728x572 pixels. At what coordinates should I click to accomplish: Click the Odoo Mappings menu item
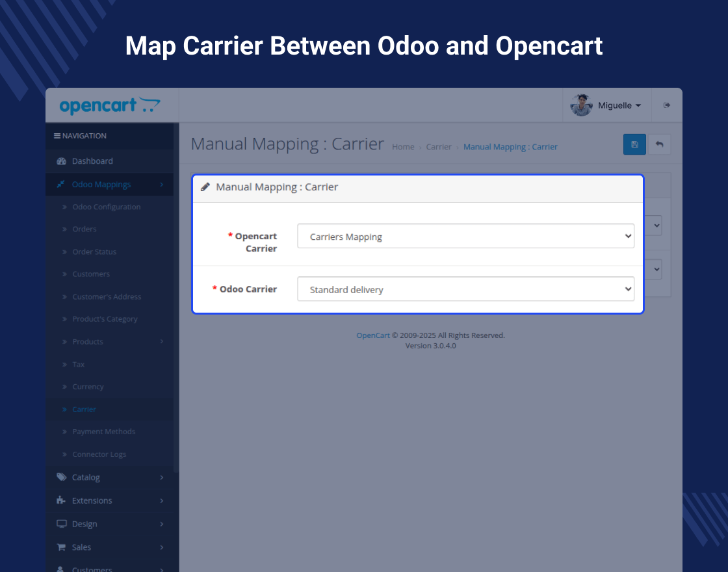pyautogui.click(x=110, y=185)
